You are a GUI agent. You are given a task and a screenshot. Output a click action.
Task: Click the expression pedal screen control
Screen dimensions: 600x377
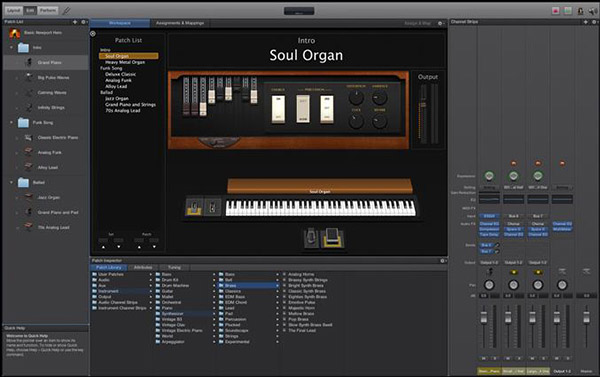pyautogui.click(x=331, y=238)
